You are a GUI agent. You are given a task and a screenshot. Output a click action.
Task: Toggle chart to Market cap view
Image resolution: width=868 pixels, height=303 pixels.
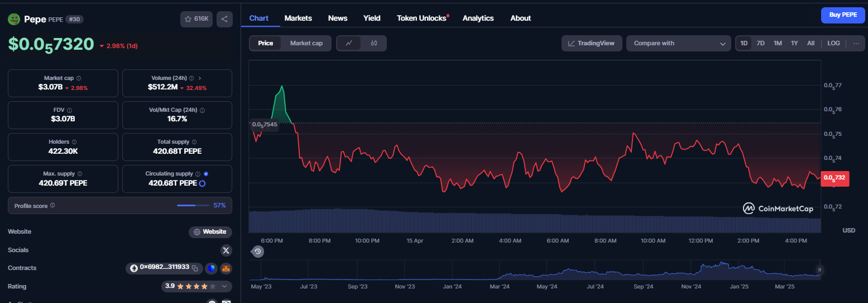306,43
